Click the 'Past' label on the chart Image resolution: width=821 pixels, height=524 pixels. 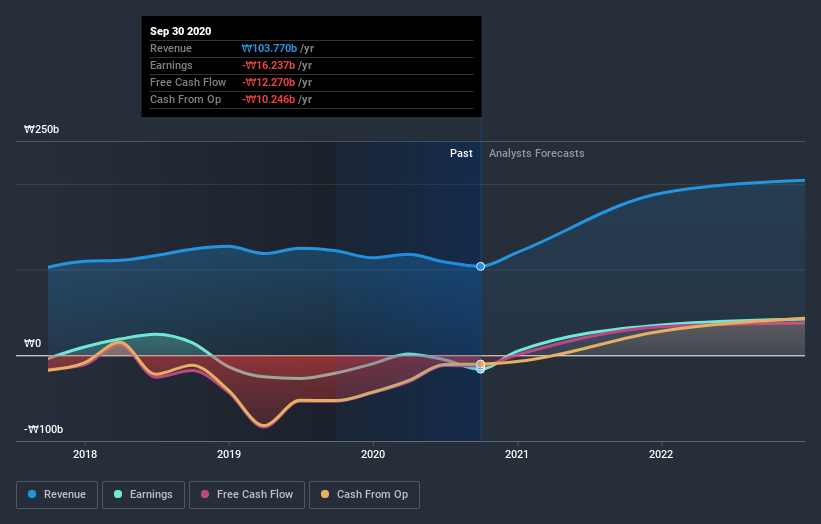(x=461, y=153)
